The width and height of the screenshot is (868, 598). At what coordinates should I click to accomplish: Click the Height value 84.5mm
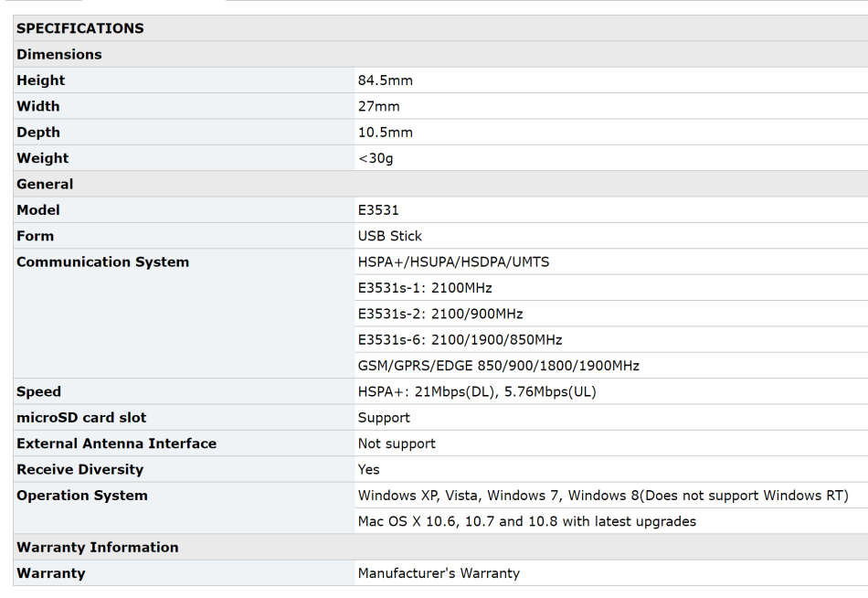[x=386, y=80]
